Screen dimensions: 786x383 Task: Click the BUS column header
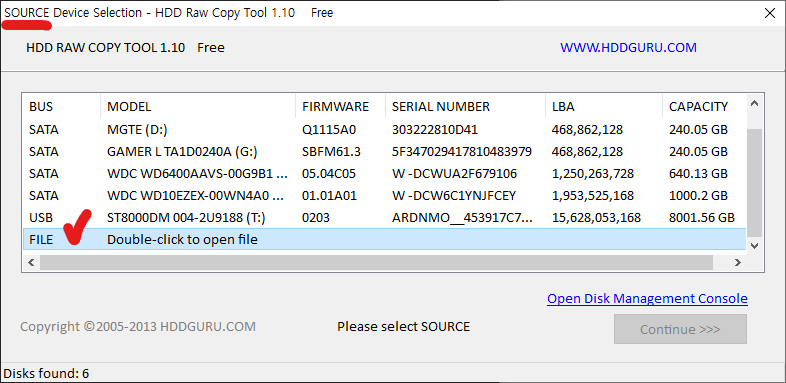(x=62, y=106)
